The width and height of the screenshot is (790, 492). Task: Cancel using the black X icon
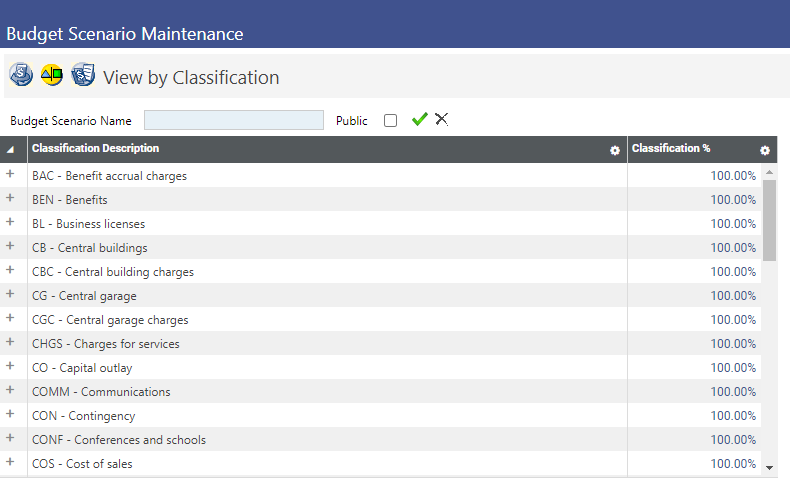coord(441,120)
